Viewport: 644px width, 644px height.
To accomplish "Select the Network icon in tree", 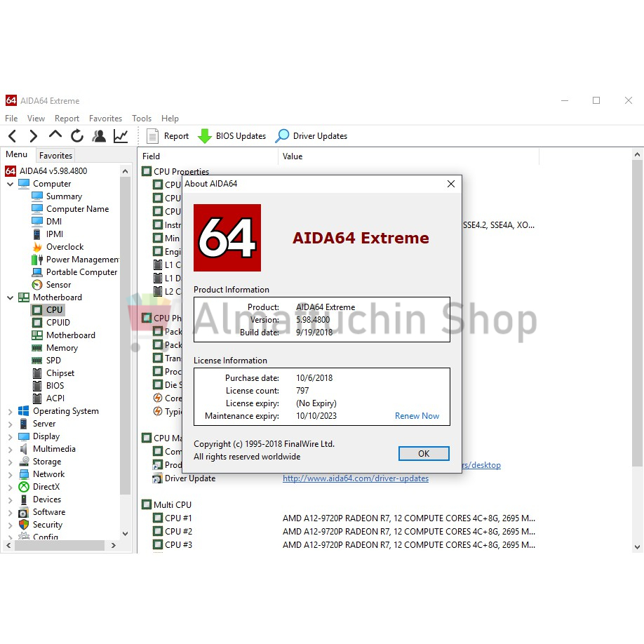I will 24,474.
